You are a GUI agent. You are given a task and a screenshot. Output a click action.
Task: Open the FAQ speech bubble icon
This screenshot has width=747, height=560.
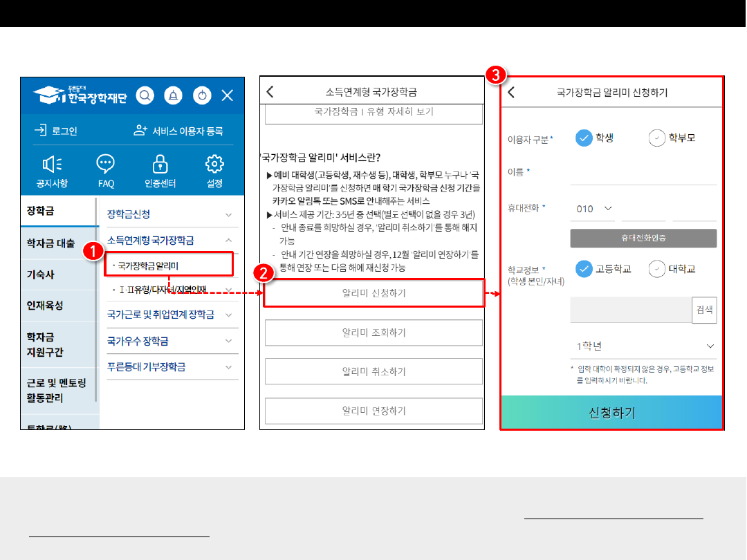pos(106,165)
